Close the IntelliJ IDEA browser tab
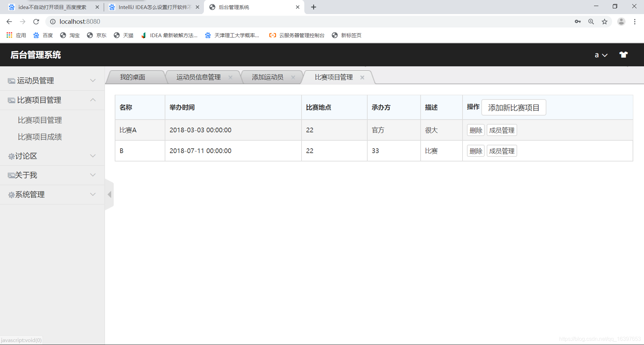Image resolution: width=644 pixels, height=345 pixels. tap(197, 7)
